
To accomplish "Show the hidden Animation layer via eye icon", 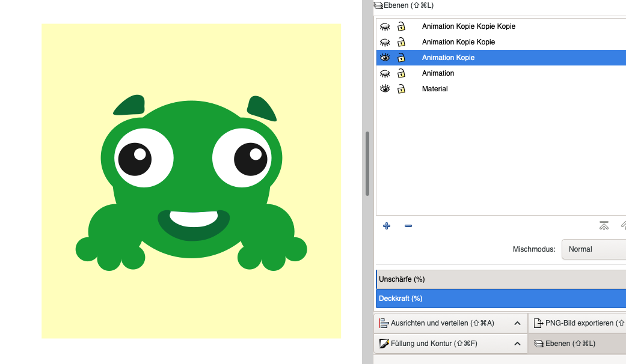I will 385,73.
